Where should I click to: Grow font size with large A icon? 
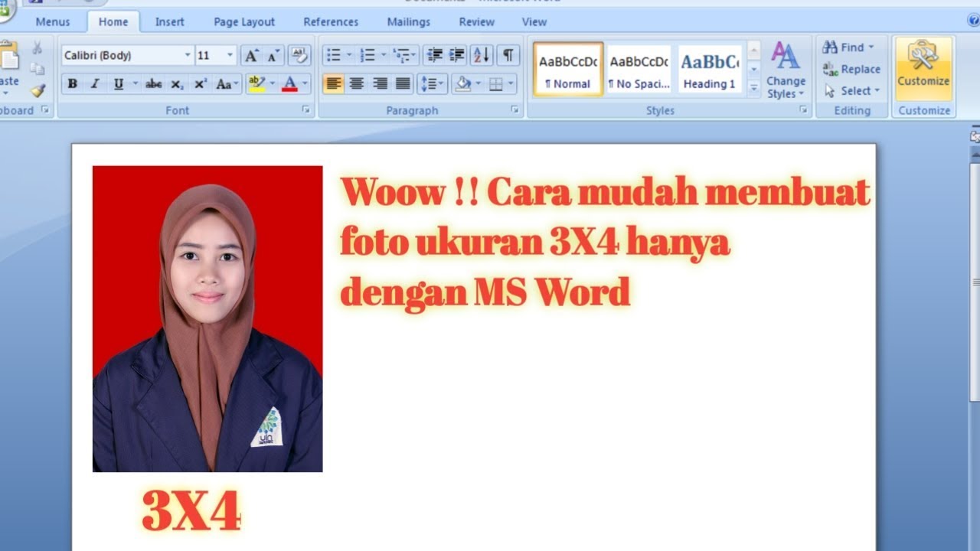click(x=251, y=55)
